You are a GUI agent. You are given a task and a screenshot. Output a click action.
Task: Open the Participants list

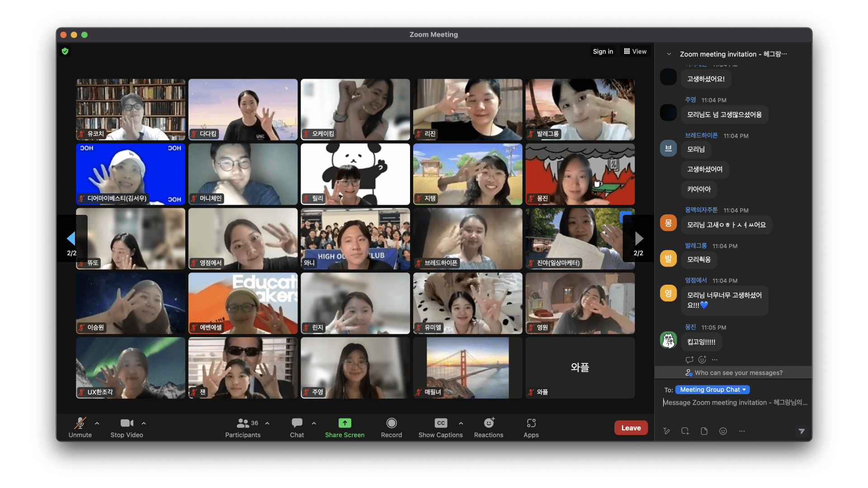[x=243, y=423]
